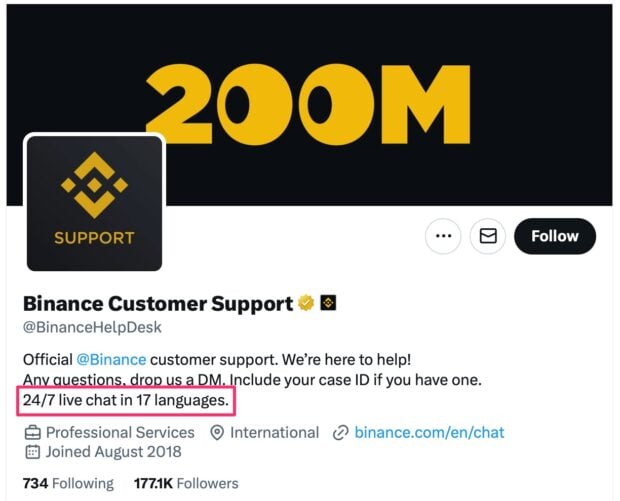View the 177.1K Followers list
The width and height of the screenshot is (620, 501).
[183, 484]
